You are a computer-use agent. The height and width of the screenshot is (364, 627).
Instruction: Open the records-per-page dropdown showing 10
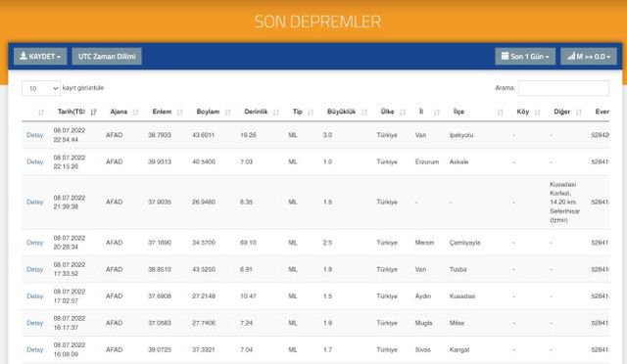pos(41,88)
